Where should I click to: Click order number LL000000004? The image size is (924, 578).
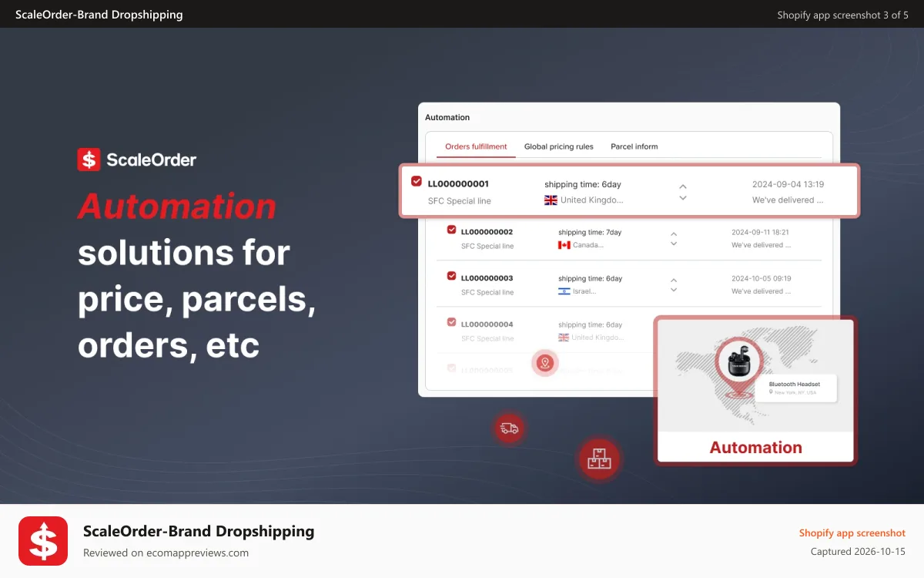coord(487,324)
